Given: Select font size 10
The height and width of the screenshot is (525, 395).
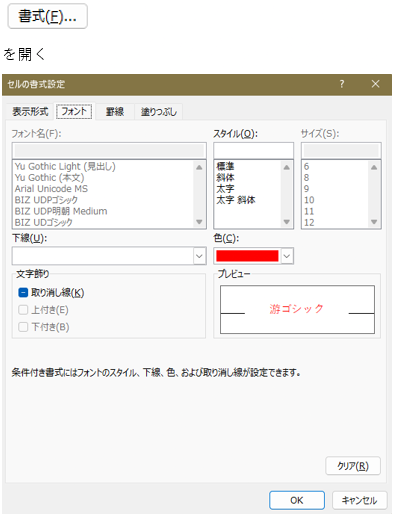Looking at the screenshot, I should pos(309,200).
